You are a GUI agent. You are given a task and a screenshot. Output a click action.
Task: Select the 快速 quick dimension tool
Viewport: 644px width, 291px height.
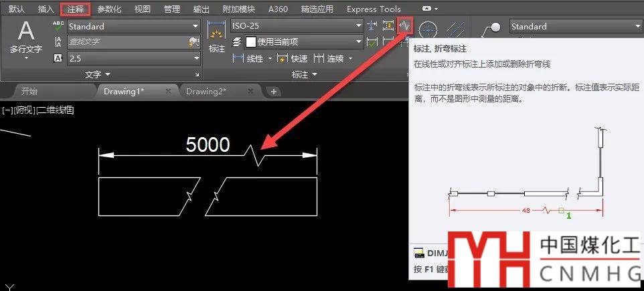pyautogui.click(x=293, y=59)
